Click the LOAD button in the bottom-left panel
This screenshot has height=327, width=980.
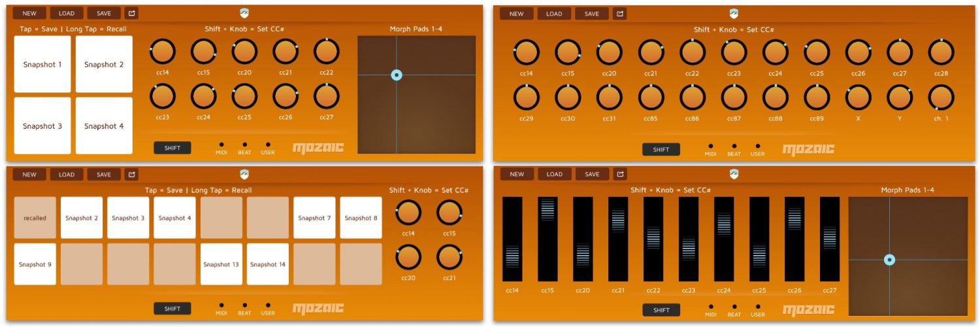[x=67, y=175]
